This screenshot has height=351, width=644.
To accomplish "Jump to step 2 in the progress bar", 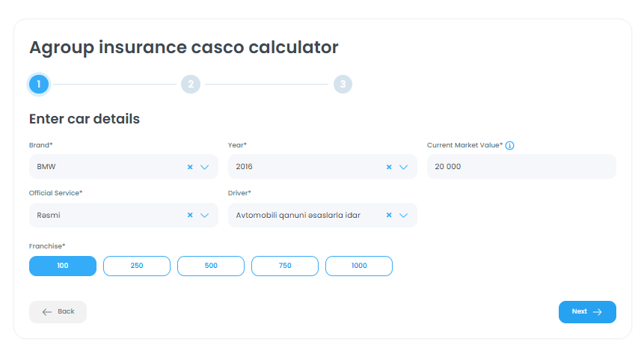I will [191, 84].
